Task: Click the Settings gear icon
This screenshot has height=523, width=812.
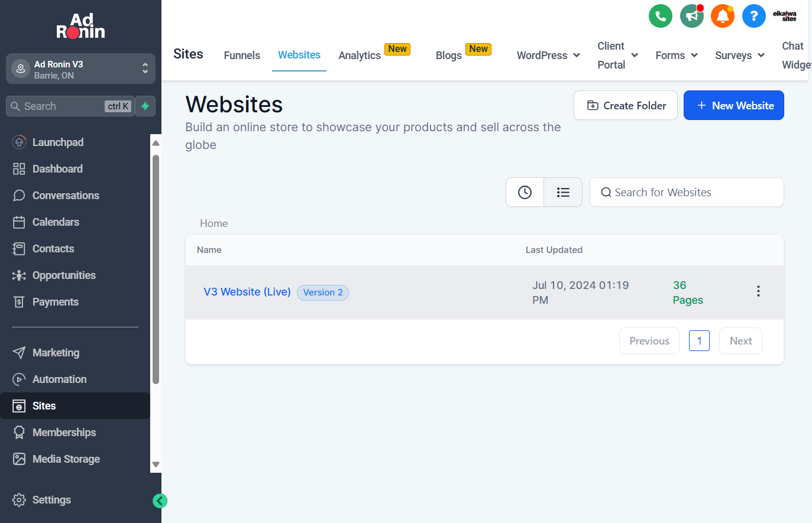Action: point(20,500)
